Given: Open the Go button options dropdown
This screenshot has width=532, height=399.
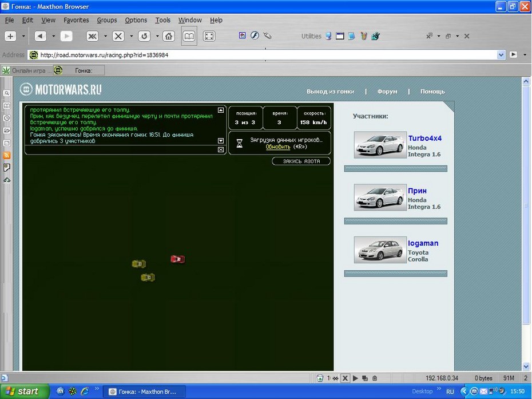Looking at the screenshot, I should pyautogui.click(x=525, y=55).
